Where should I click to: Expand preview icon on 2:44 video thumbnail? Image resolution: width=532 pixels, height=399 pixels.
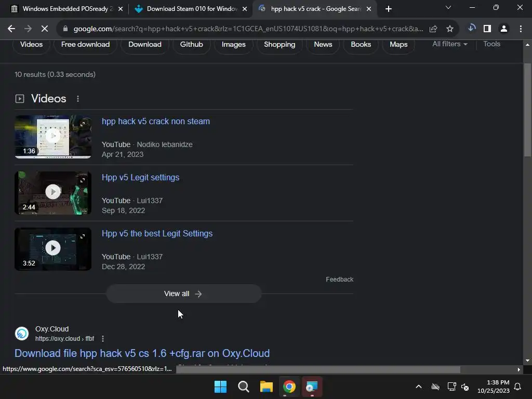[83, 180]
